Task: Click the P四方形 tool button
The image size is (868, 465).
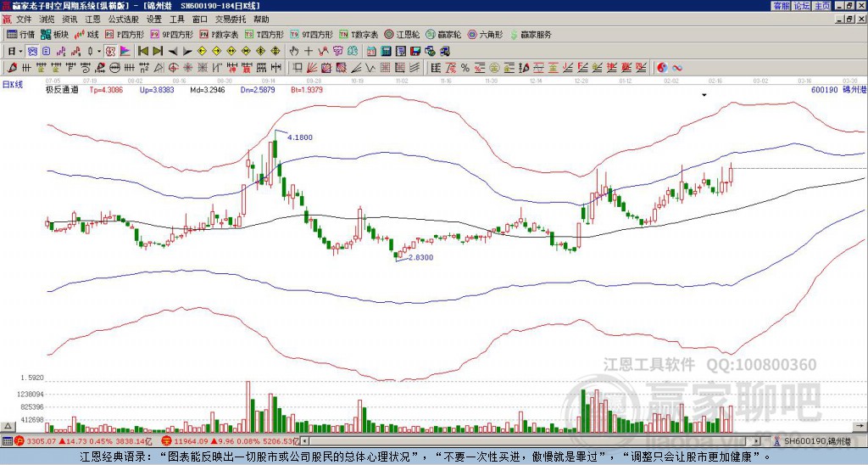Action: (x=129, y=35)
